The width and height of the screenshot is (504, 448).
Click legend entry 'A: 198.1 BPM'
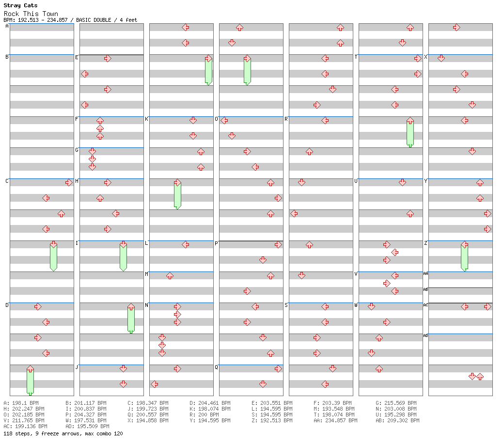[x=21, y=403]
